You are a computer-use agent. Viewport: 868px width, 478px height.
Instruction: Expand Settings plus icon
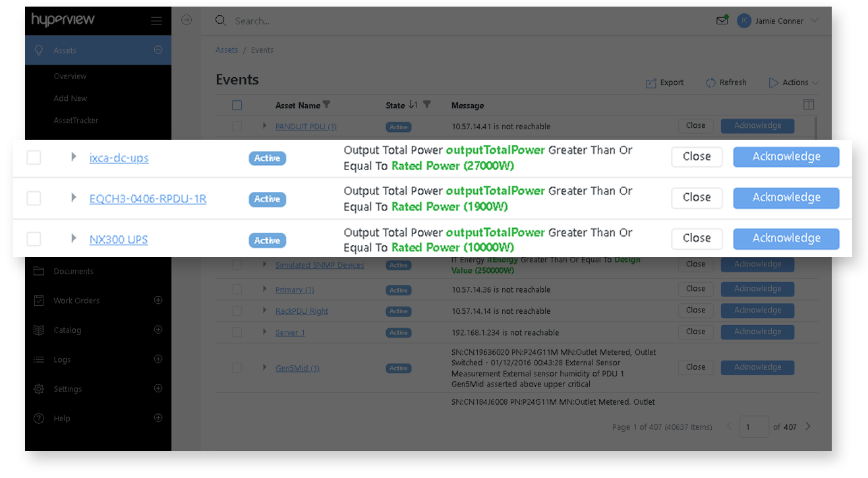158,388
